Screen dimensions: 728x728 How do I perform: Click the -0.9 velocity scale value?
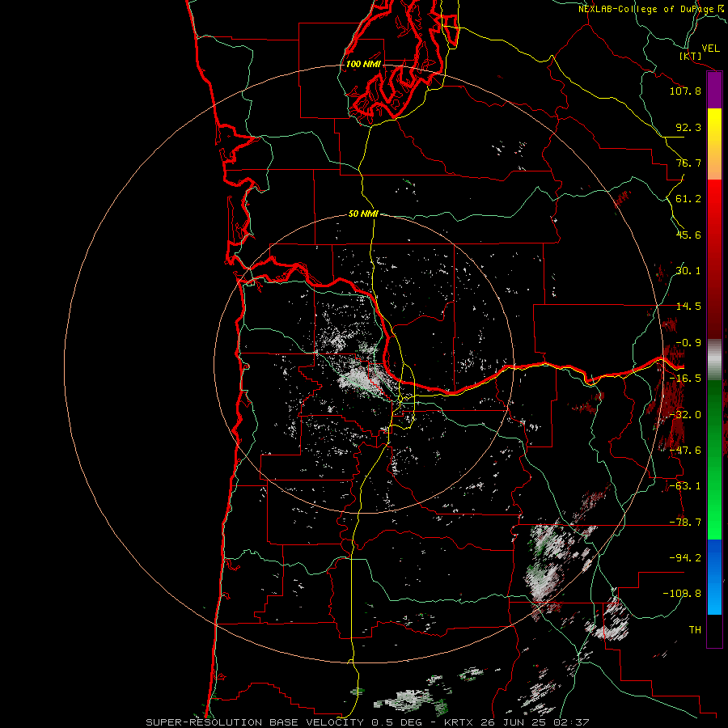(688, 343)
